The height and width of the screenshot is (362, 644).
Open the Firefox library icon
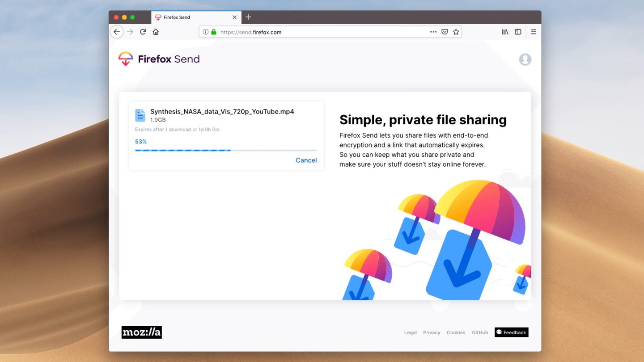(505, 32)
